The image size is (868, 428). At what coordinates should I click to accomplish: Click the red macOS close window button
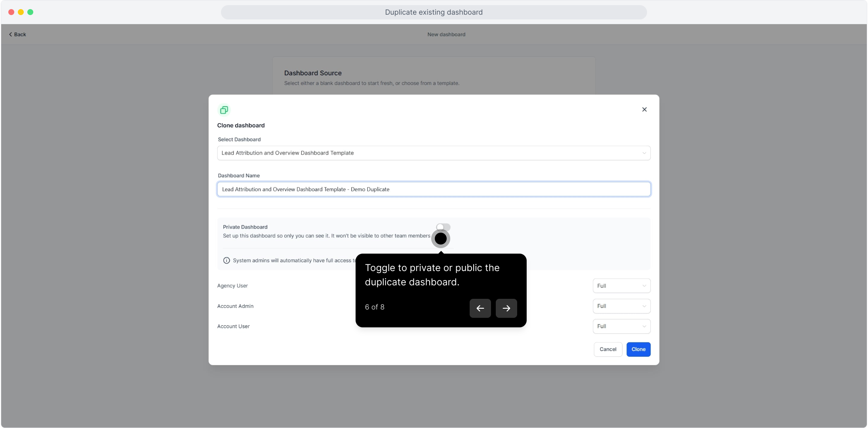11,12
